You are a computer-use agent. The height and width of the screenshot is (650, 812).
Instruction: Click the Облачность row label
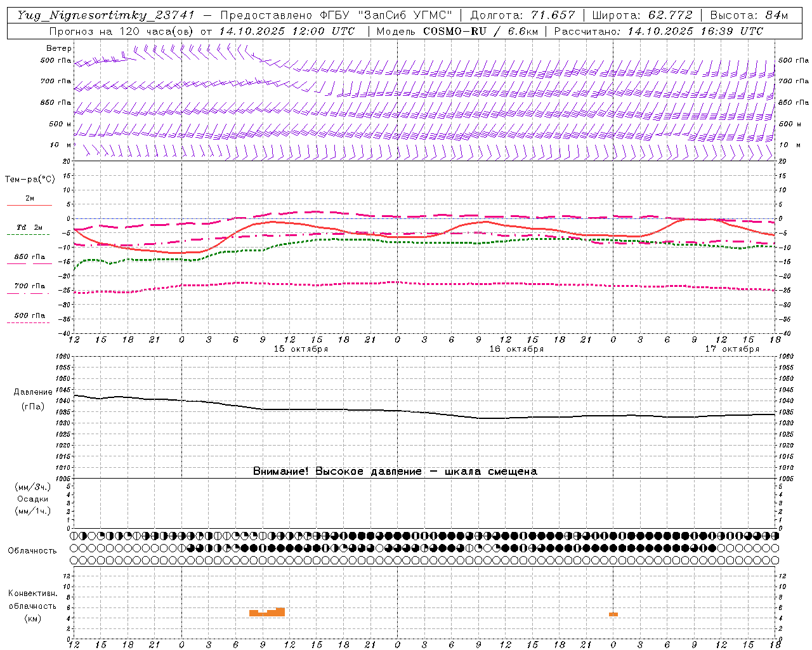point(32,551)
